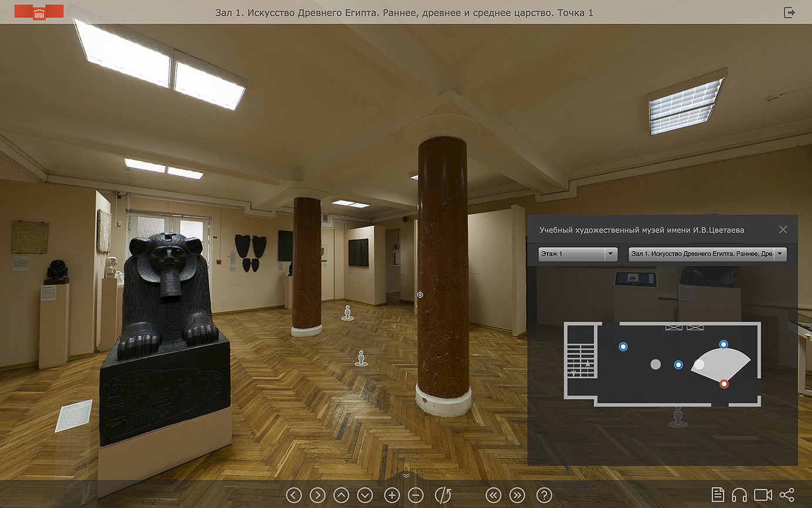This screenshot has height=508, width=812.
Task: Toggle the audio guide headphones icon
Action: coord(739,495)
